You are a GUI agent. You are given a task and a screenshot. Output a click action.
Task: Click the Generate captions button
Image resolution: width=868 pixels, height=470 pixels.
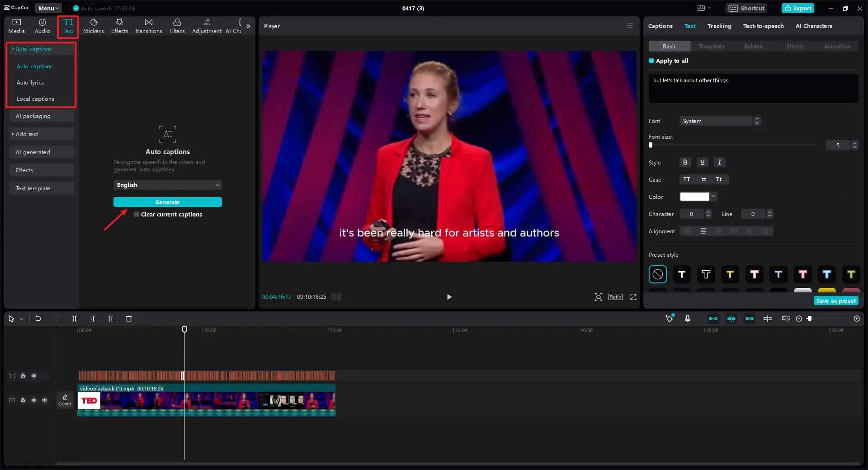tap(167, 202)
